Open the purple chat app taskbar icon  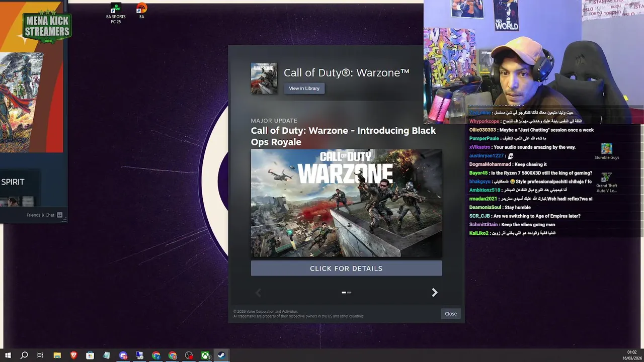click(123, 355)
